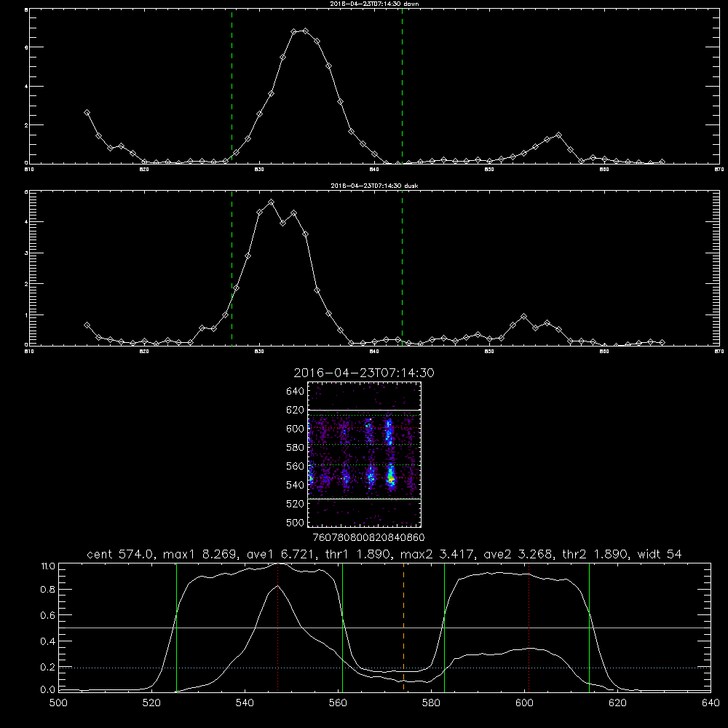The width and height of the screenshot is (728, 728).
Task: Click the lower white boundary line in spectral image
Action: coord(365,499)
